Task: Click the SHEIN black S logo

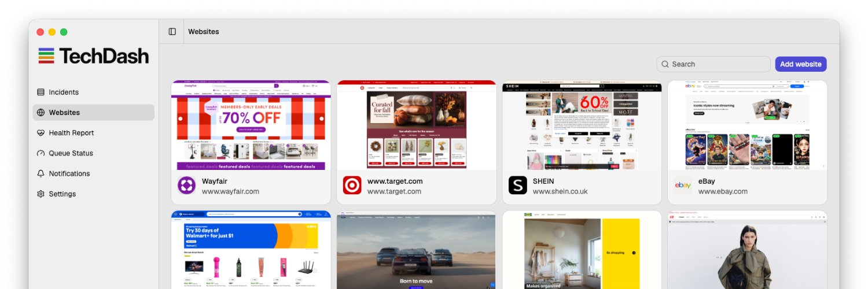Action: point(518,186)
